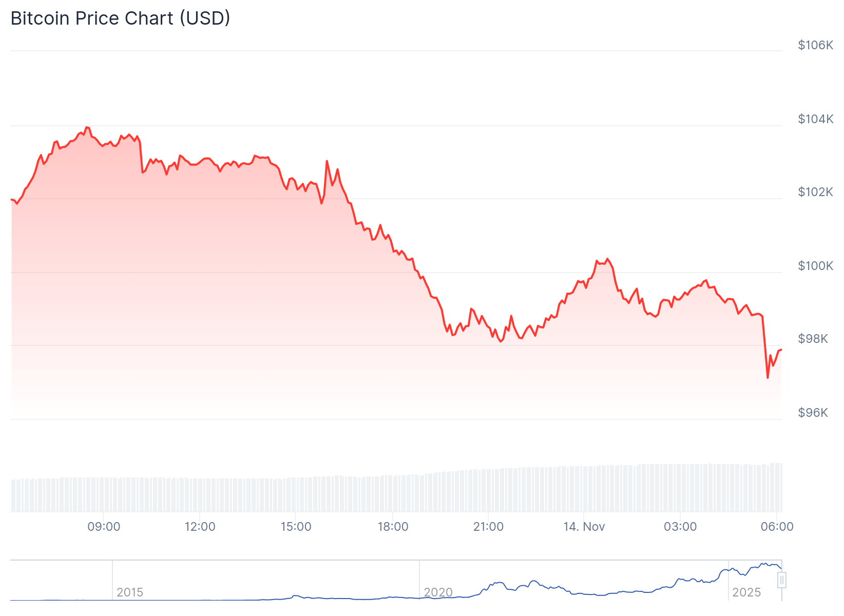
Task: Click the 12:00 time axis label
Action: point(200,527)
